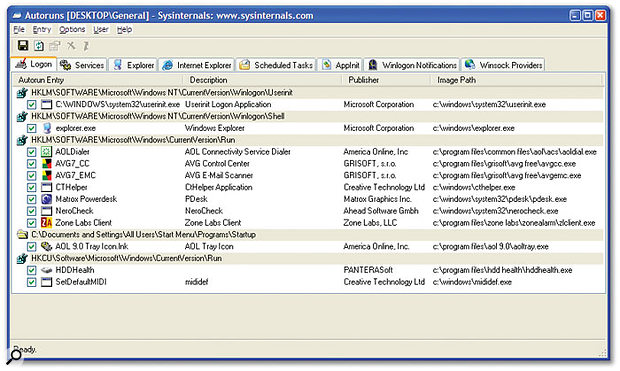The image size is (620, 371).
Task: Uncheck the AOL 9.0 Tray Icon.lnk checkbox
Action: click(x=32, y=247)
